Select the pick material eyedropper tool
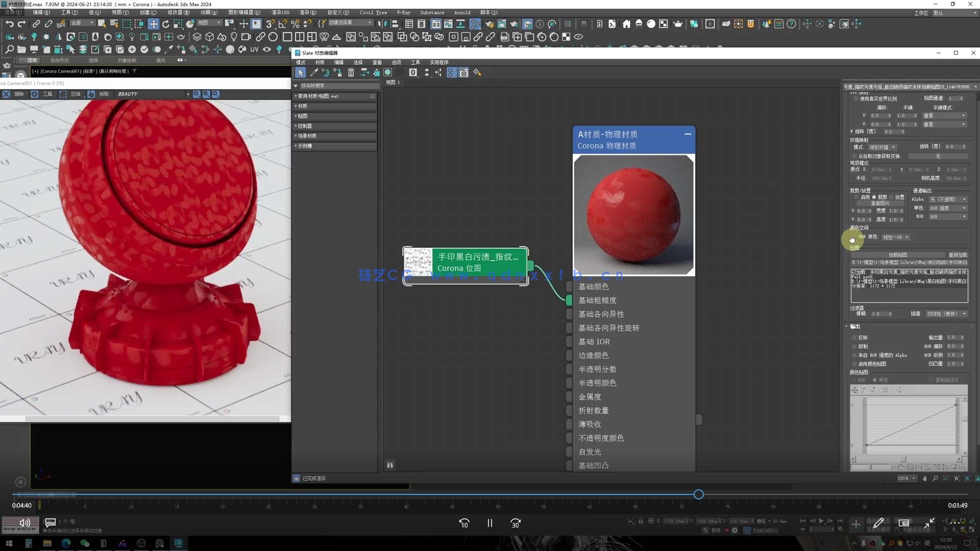 point(314,73)
